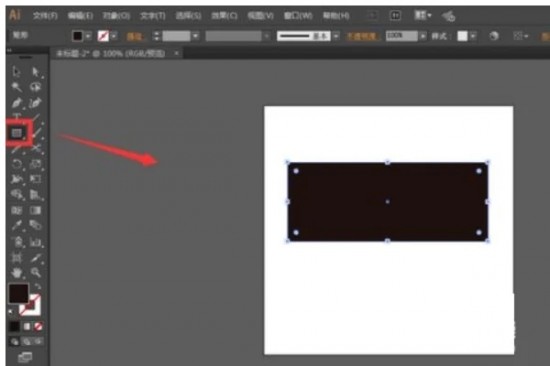Select the Rotate tool
The height and width of the screenshot is (366, 550).
[x=16, y=164]
